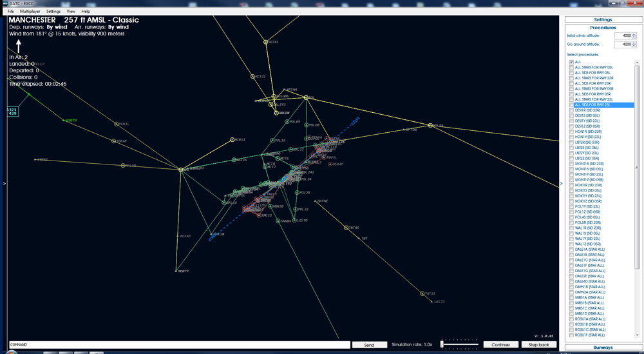The height and width of the screenshot is (354, 644).
Task: Expand the Runways panel section
Action: tap(603, 348)
